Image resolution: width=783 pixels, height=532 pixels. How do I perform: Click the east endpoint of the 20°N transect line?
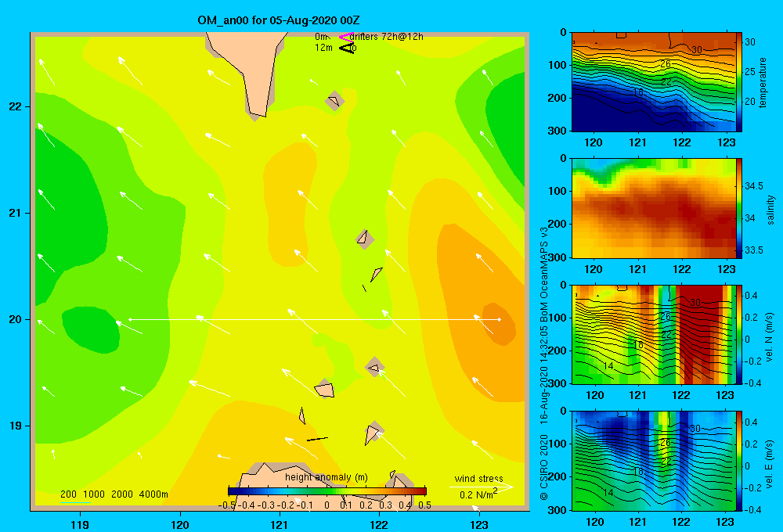pos(499,319)
